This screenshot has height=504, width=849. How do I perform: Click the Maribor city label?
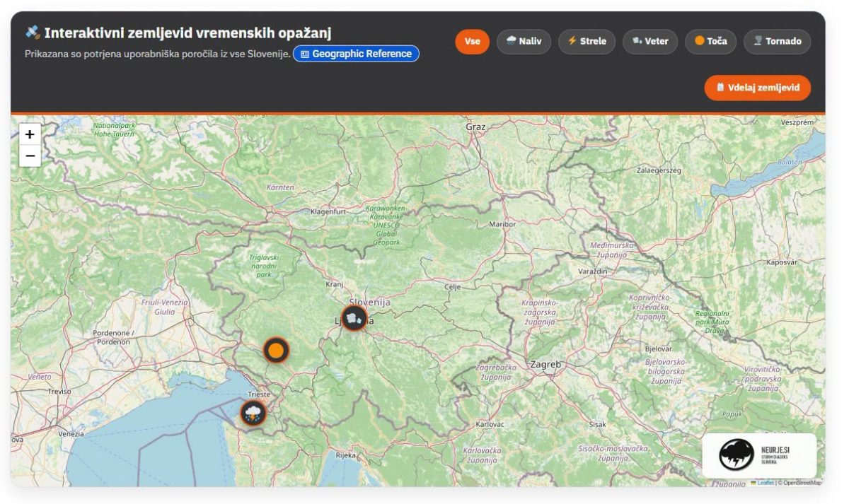click(502, 224)
